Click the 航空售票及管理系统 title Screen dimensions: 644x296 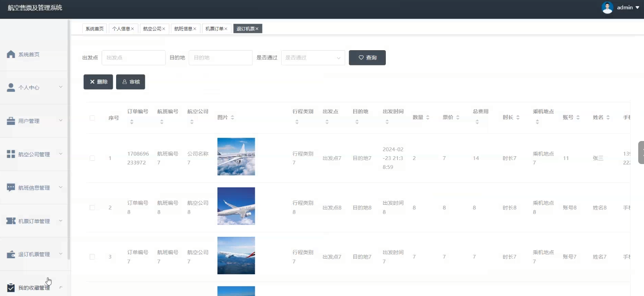pyautogui.click(x=35, y=7)
